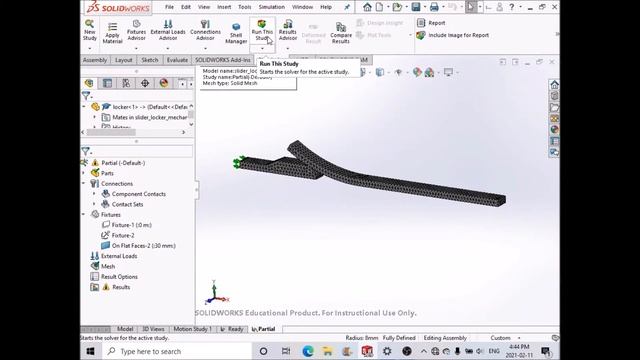Open the Apply Material tool
The image size is (640, 360).
pyautogui.click(x=112, y=33)
